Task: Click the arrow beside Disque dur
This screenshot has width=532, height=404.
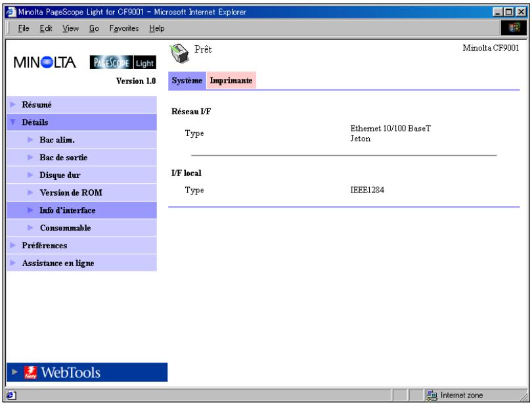Action: point(30,175)
